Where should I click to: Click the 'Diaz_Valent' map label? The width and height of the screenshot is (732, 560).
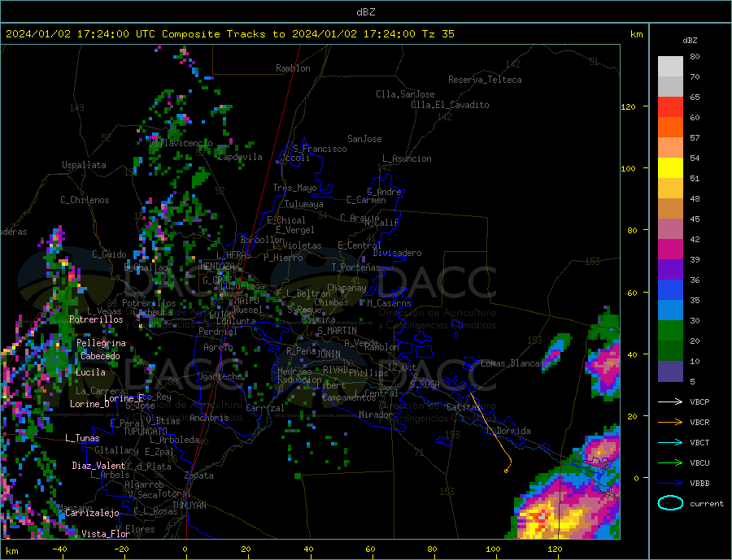click(98, 465)
